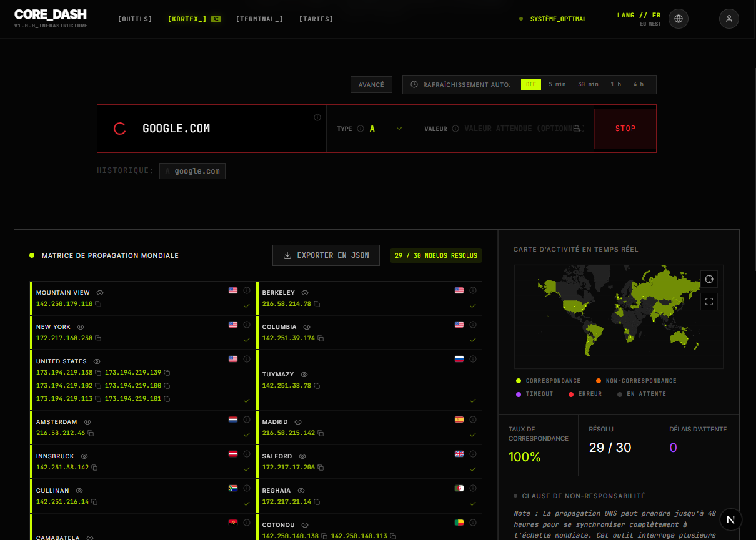Copy New York IP 172.217.168.238
756x540 pixels.
pyautogui.click(x=98, y=338)
